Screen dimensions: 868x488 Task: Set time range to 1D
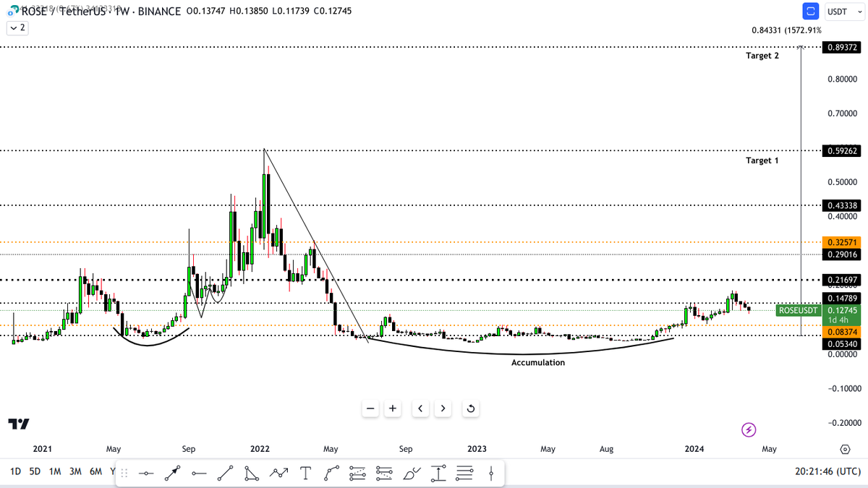(15, 471)
